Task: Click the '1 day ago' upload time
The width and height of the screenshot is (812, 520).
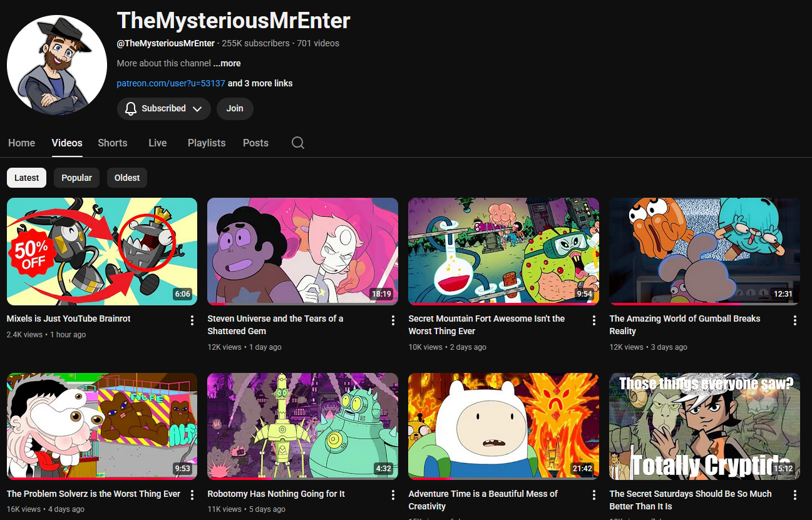Action: click(265, 347)
